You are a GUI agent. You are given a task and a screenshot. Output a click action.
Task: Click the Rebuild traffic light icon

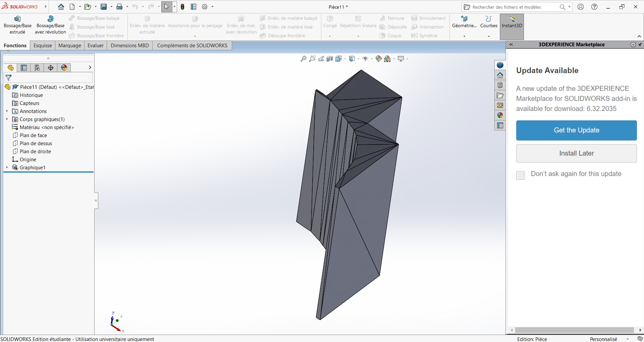[x=182, y=7]
